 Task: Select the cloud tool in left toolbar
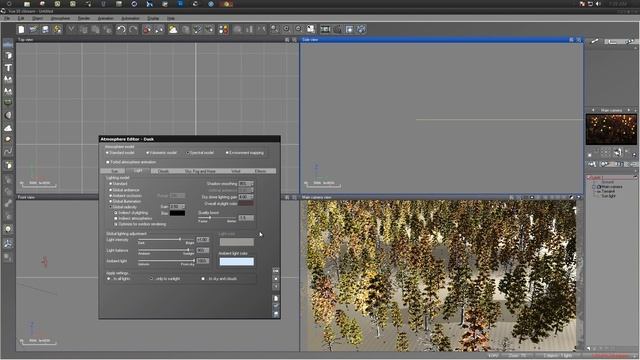(x=8, y=128)
